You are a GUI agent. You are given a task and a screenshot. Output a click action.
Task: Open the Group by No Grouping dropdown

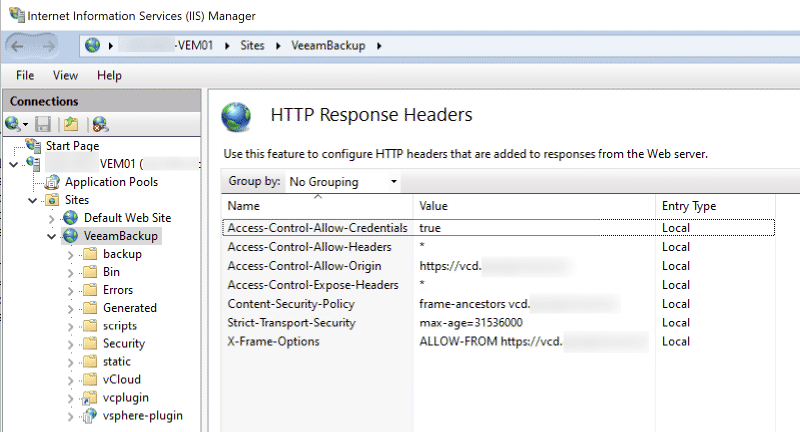pyautogui.click(x=343, y=182)
